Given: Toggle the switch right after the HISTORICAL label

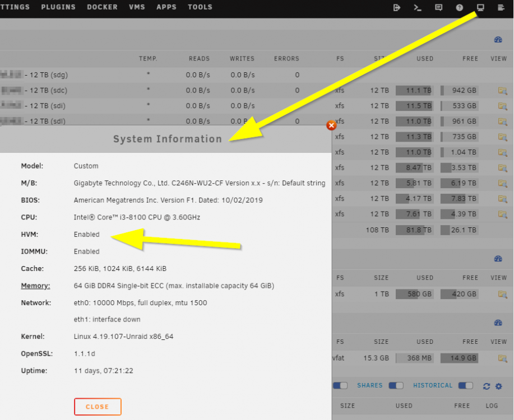Looking at the screenshot, I should coord(465,386).
